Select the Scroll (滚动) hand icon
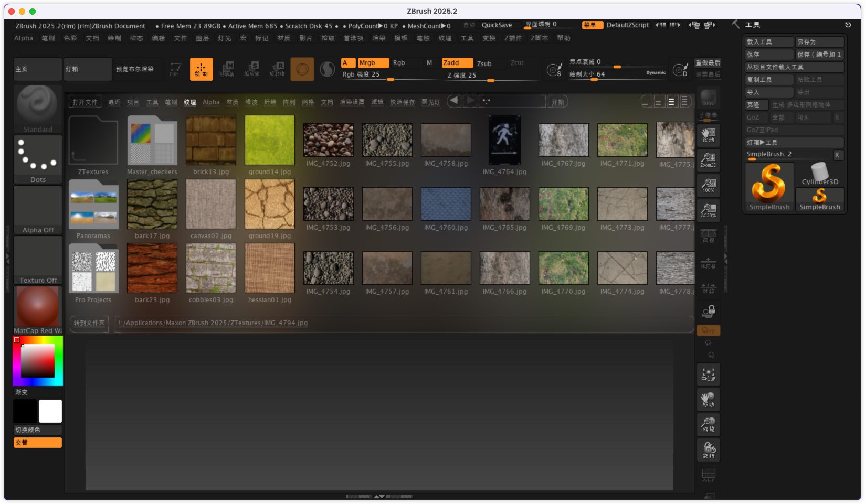Screen dimensions: 865x504 [708, 135]
